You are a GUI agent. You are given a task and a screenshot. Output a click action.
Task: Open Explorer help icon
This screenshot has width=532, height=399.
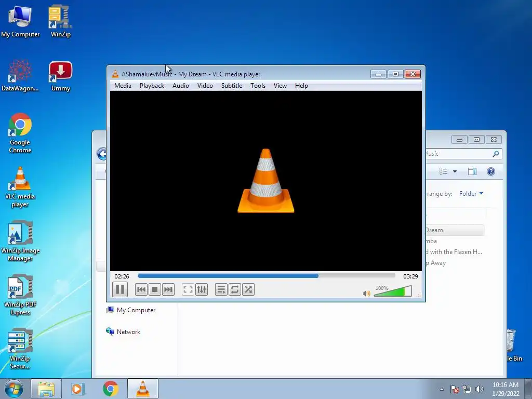[x=490, y=171]
